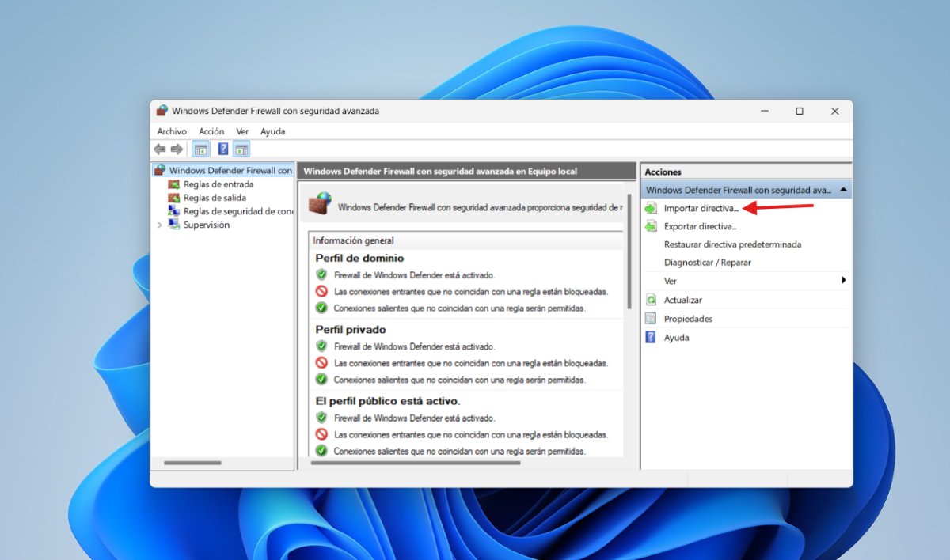The height and width of the screenshot is (560, 950).
Task: Click domain profile green check salientes icon
Action: pos(321,308)
